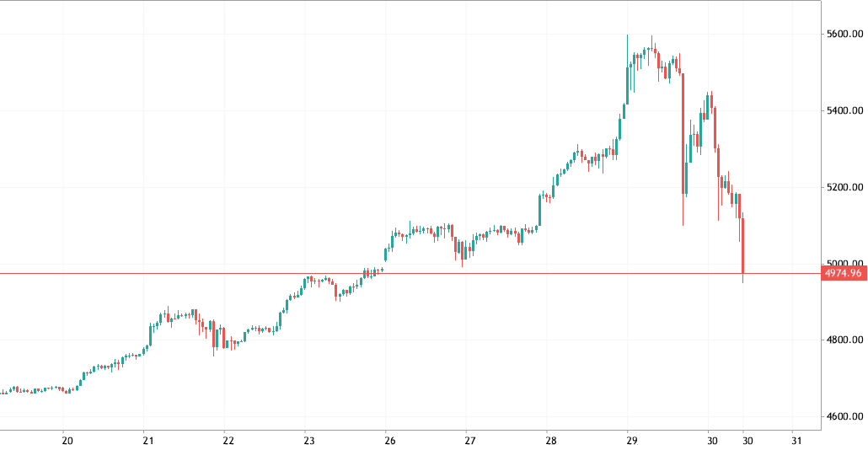Viewport: 868px width, 450px height.
Task: Click the last red candle at current price
Action: [742, 246]
